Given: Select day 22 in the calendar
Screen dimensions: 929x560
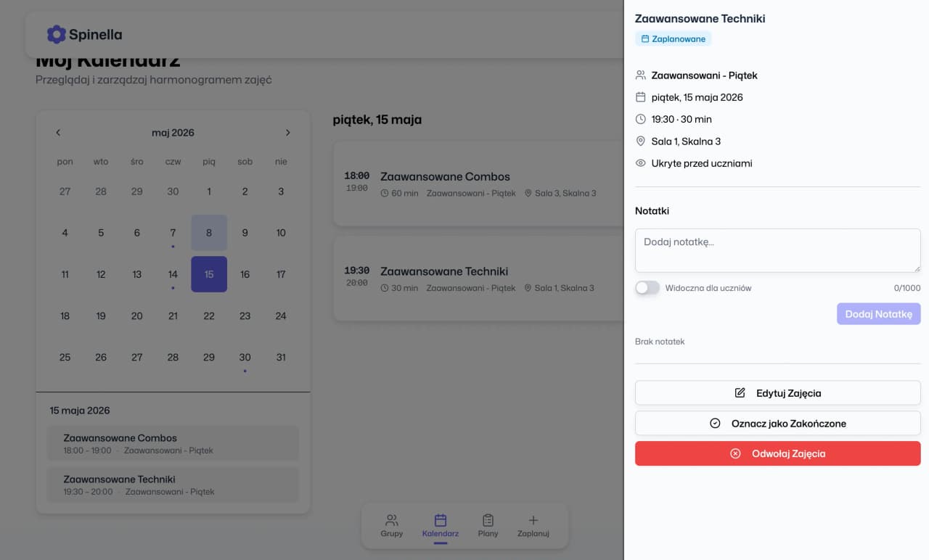Looking at the screenshot, I should pyautogui.click(x=209, y=316).
